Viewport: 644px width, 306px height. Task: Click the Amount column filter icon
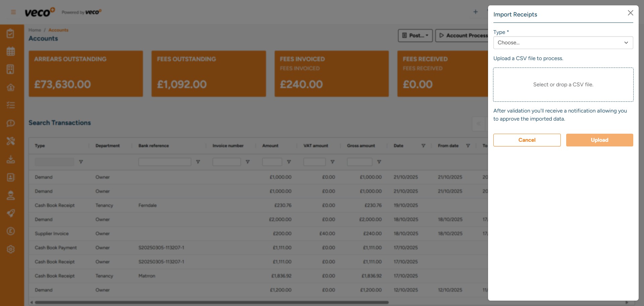coord(289,162)
